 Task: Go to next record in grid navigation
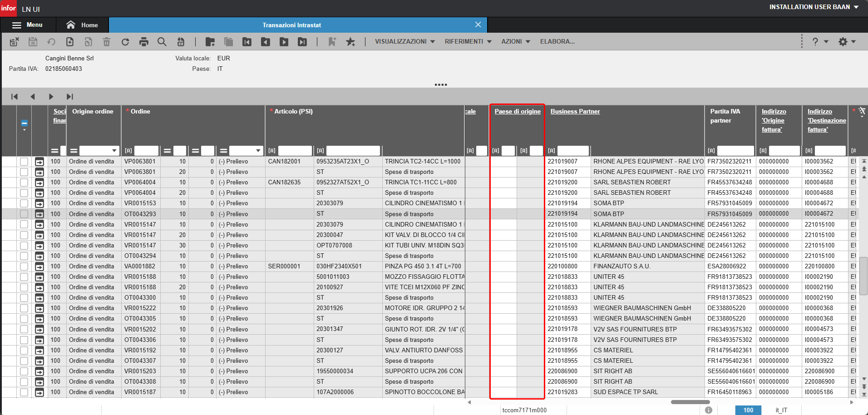pyautogui.click(x=51, y=96)
